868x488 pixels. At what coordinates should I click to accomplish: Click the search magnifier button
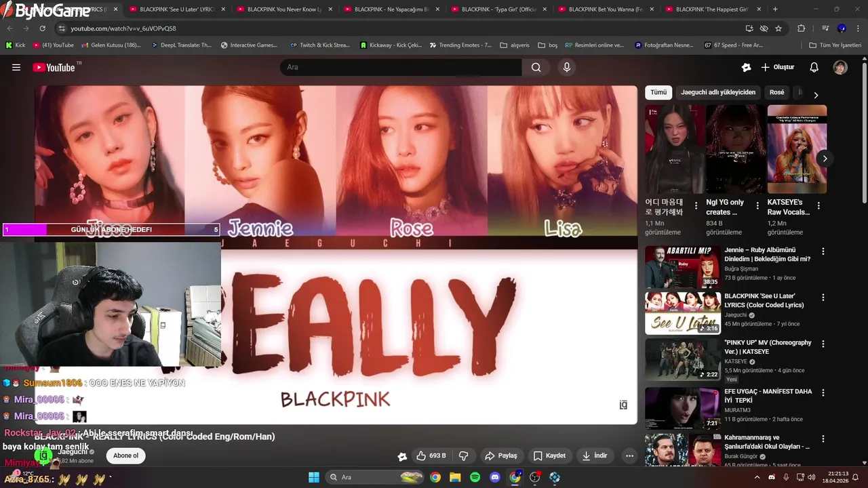click(536, 67)
